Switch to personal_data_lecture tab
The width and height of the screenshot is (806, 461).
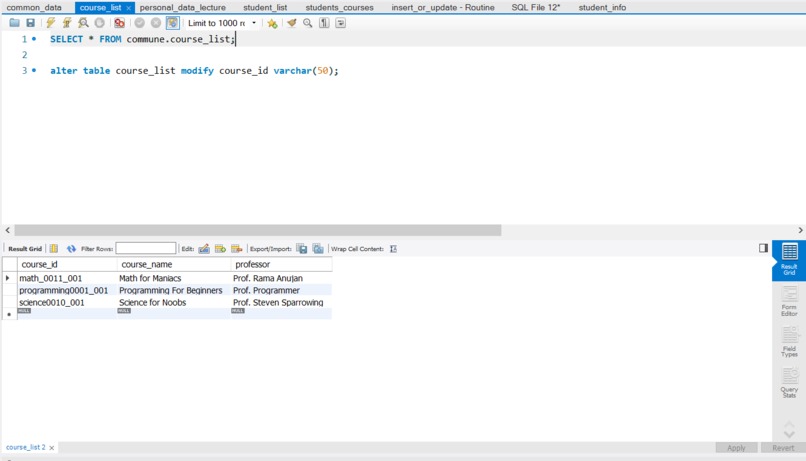point(182,7)
